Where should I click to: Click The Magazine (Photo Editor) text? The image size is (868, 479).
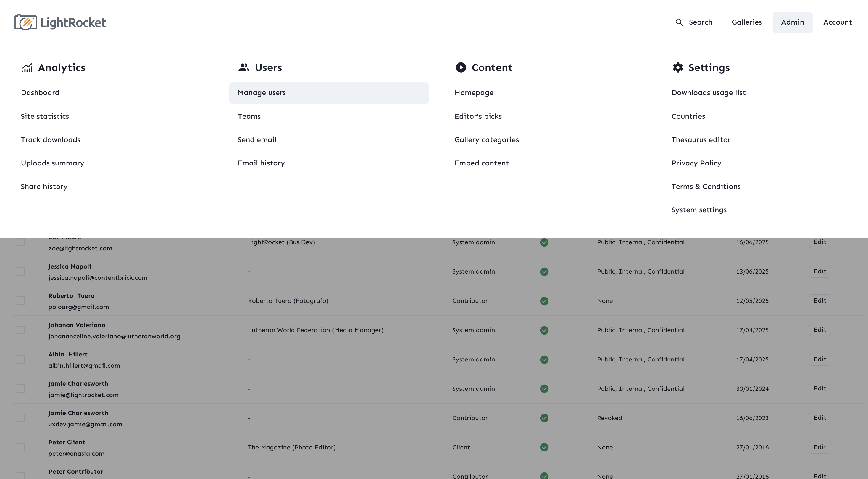pyautogui.click(x=292, y=447)
